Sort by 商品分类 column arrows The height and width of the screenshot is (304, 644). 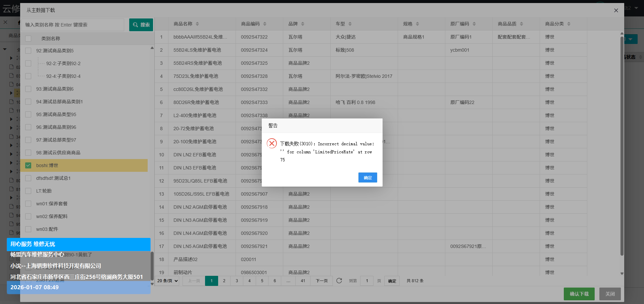(569, 24)
